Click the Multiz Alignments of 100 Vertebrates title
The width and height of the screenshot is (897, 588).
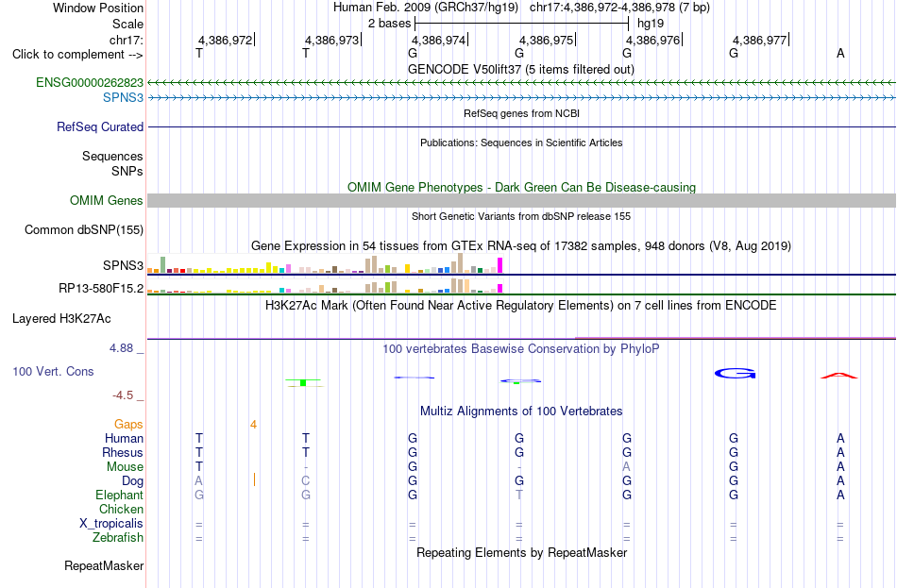pos(521,411)
